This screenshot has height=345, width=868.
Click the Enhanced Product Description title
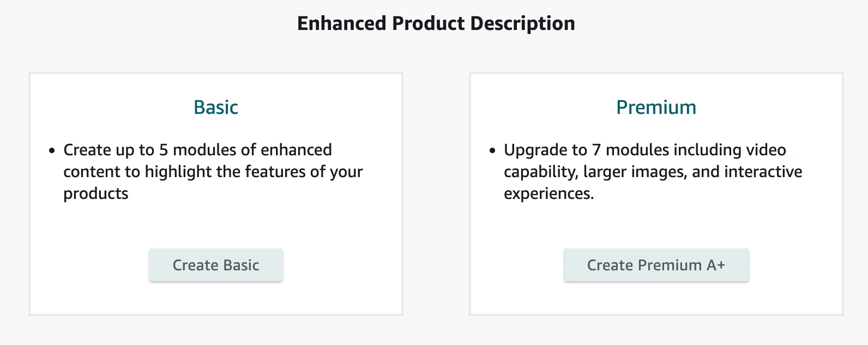tap(436, 23)
